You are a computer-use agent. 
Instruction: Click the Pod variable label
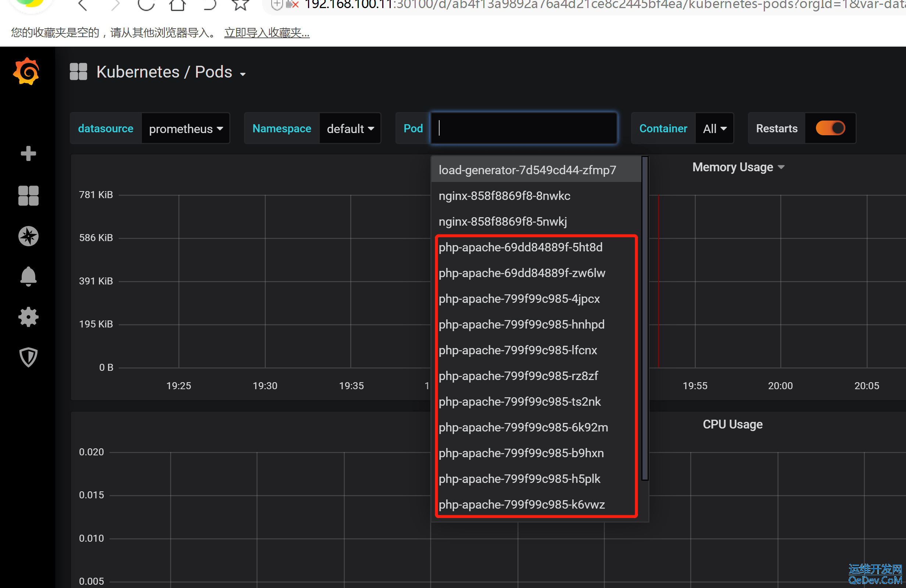(x=413, y=129)
